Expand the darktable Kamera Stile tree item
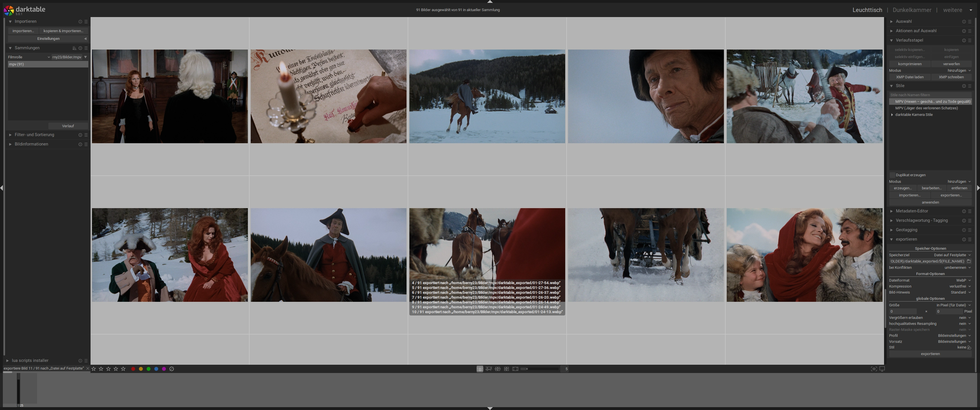 892,115
